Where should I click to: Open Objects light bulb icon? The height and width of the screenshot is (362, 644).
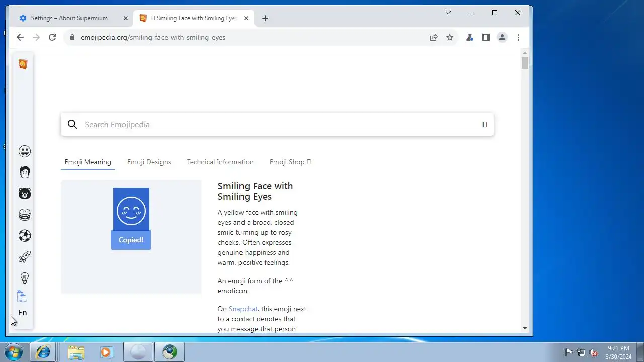(x=25, y=278)
